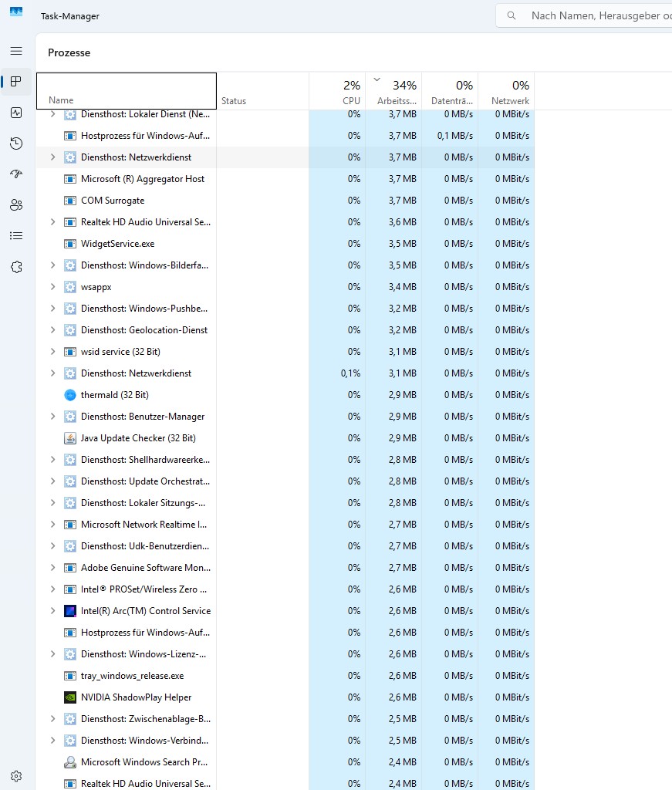Viewport: 672px width, 790px height.
Task: Open the Details list in sidebar
Action: coord(16,236)
